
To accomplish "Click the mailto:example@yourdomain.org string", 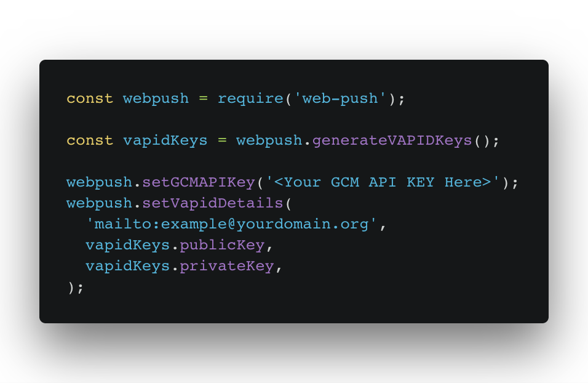I will pos(231,225).
